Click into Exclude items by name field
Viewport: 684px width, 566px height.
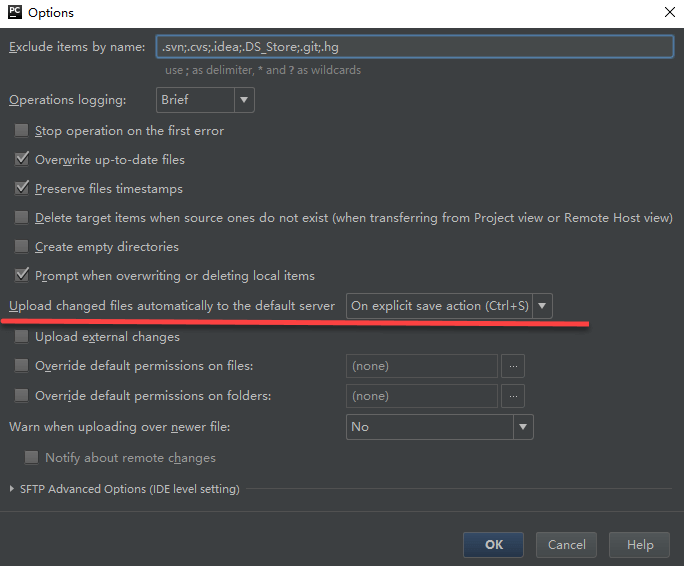(415, 47)
